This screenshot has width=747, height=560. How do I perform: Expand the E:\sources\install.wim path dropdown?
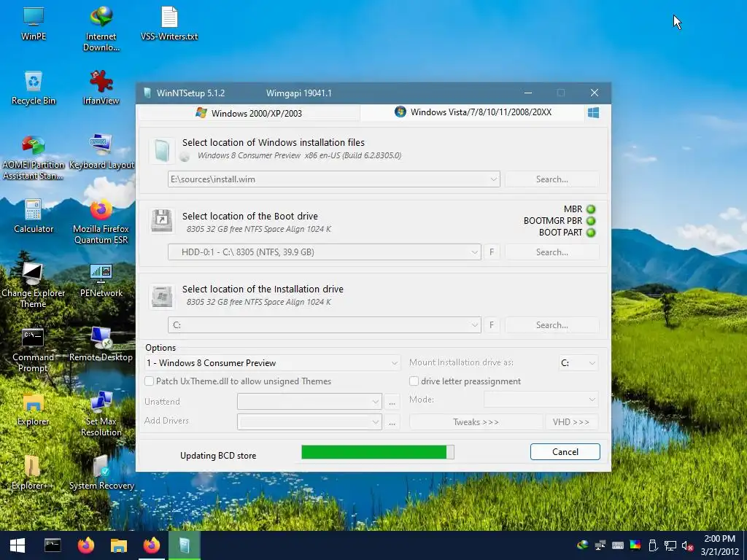point(494,179)
